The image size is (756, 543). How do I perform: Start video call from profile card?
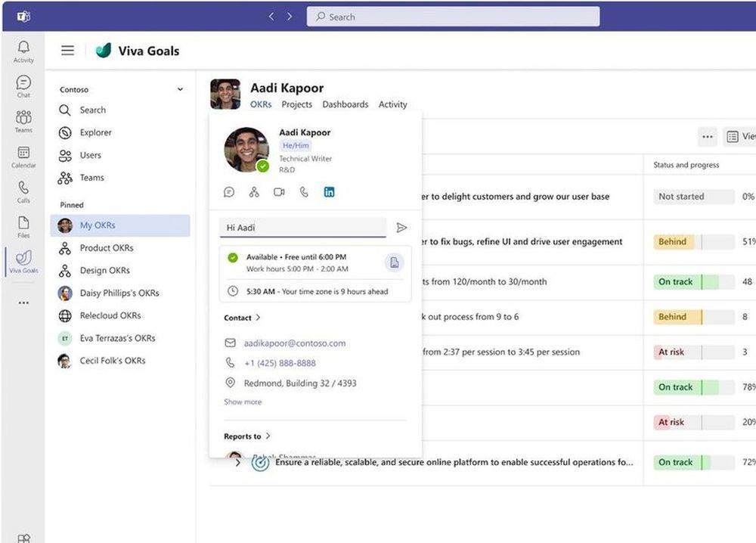tap(279, 192)
